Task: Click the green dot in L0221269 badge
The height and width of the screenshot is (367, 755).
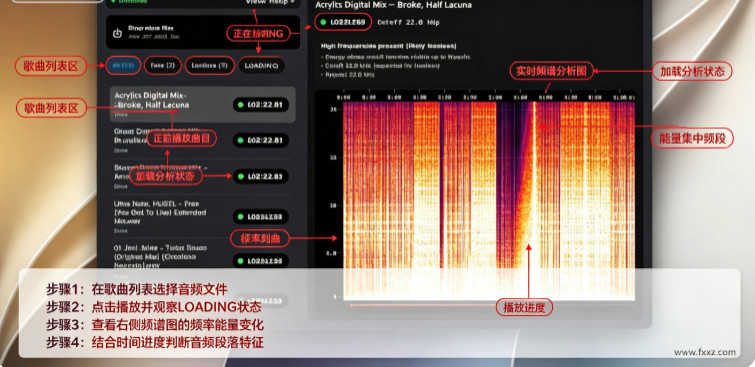Action: (x=323, y=22)
